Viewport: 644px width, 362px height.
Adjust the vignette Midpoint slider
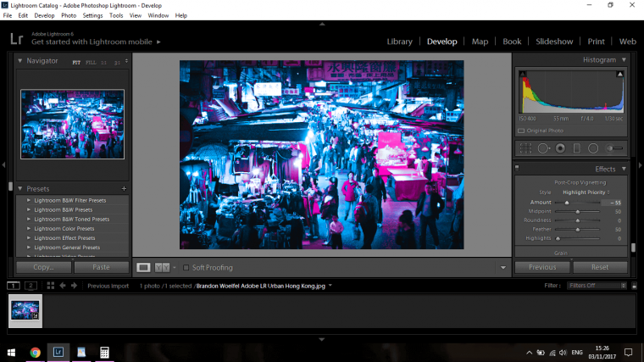pos(577,212)
